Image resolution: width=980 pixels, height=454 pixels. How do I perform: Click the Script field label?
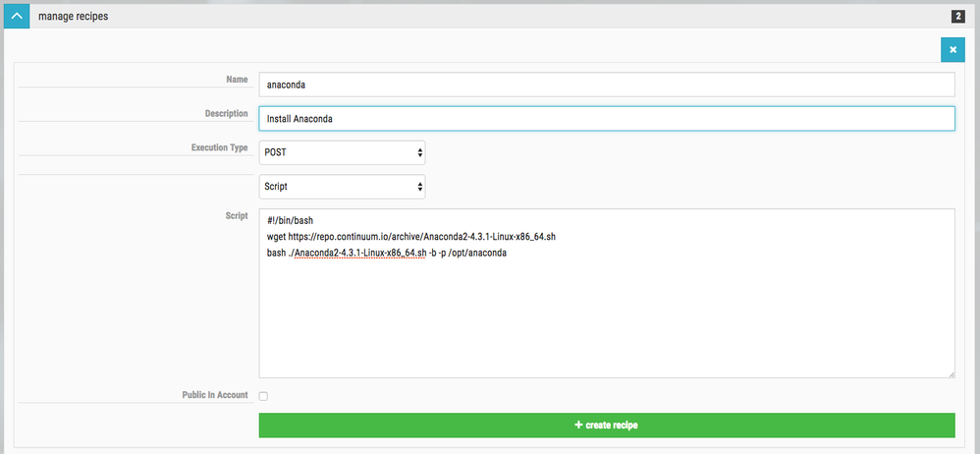pyautogui.click(x=236, y=214)
